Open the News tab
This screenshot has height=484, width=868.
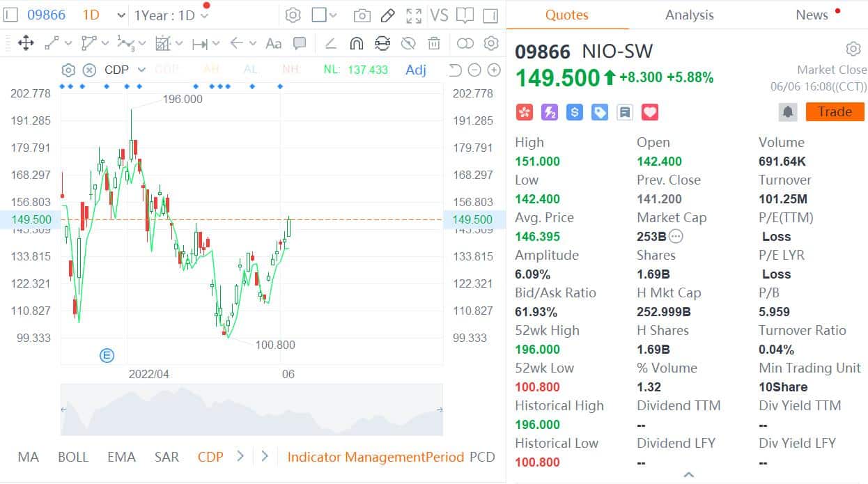point(811,15)
